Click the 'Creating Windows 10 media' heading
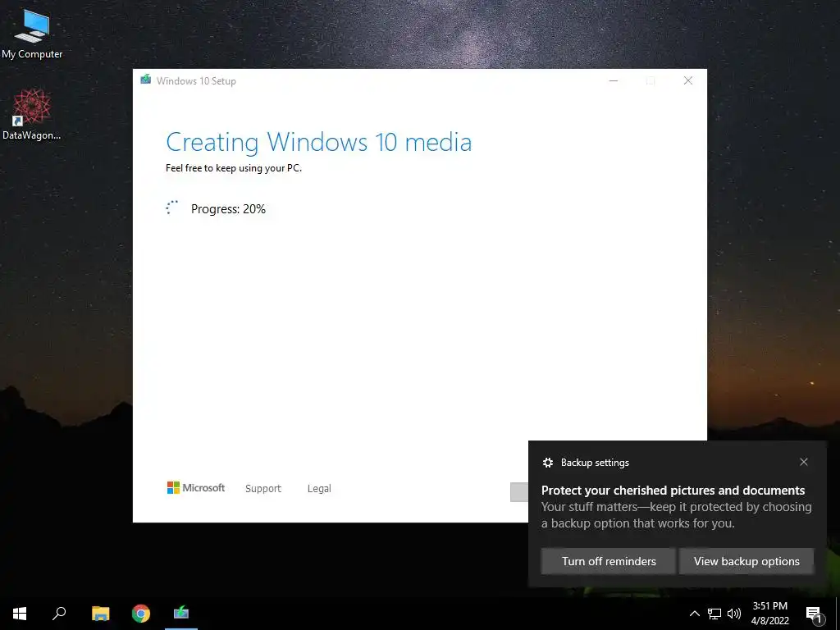Image resolution: width=840 pixels, height=630 pixels. coord(319,142)
